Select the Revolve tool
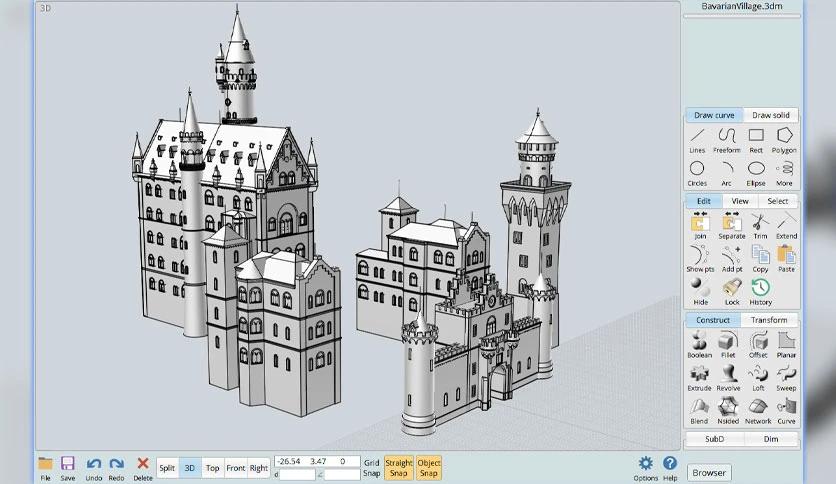Viewport: 836px width, 484px height. (728, 378)
